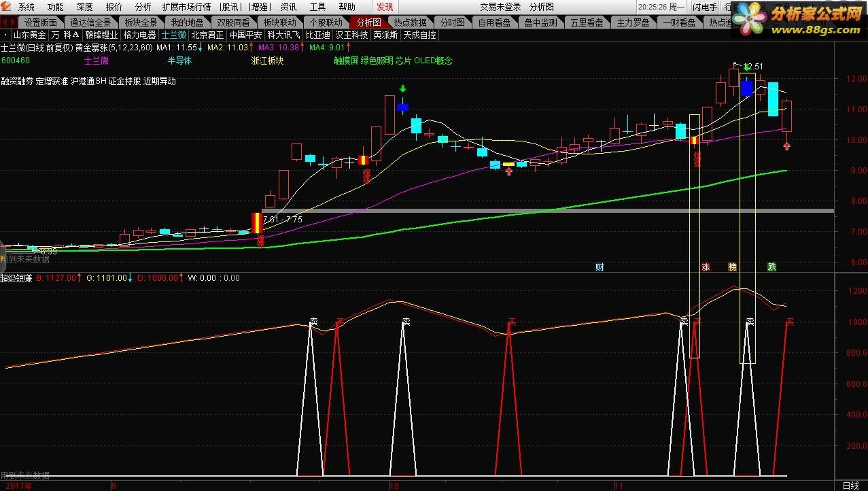Click the MA1: 11.55 value label
This screenshot has width=868, height=491.
click(x=176, y=48)
